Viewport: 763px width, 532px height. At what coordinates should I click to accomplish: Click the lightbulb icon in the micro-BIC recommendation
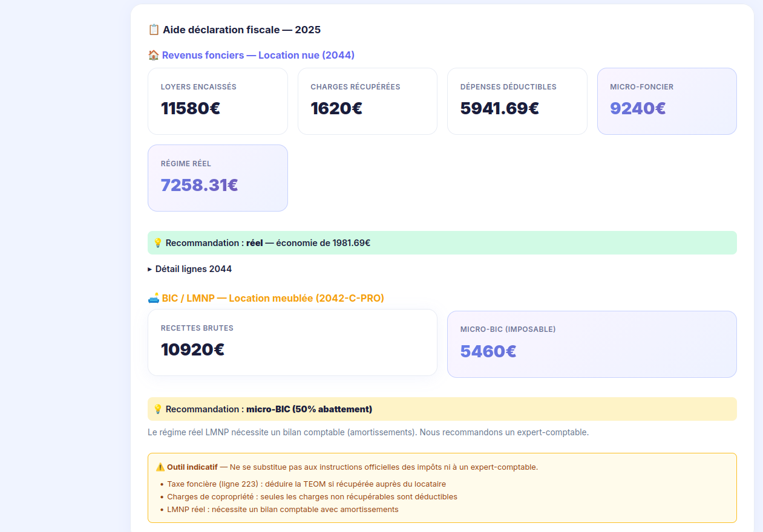pyautogui.click(x=158, y=409)
